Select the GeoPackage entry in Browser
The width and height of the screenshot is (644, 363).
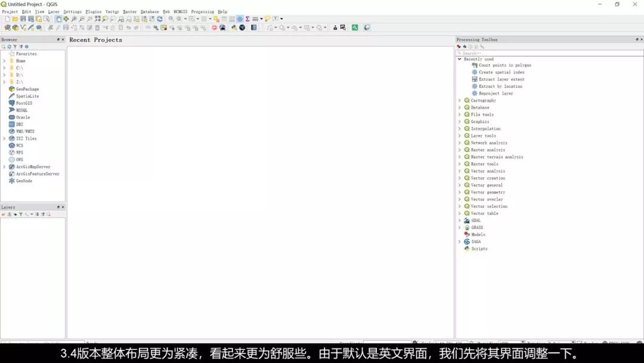(x=27, y=89)
